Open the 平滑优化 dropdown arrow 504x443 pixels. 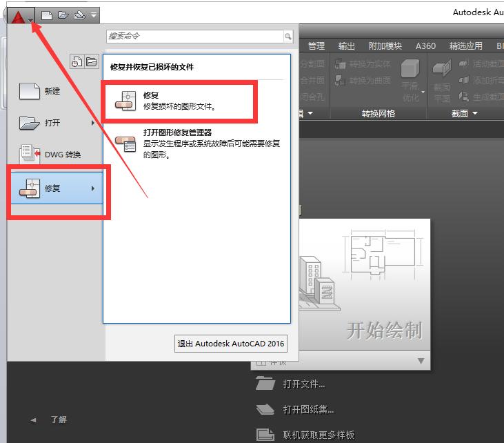click(x=423, y=92)
